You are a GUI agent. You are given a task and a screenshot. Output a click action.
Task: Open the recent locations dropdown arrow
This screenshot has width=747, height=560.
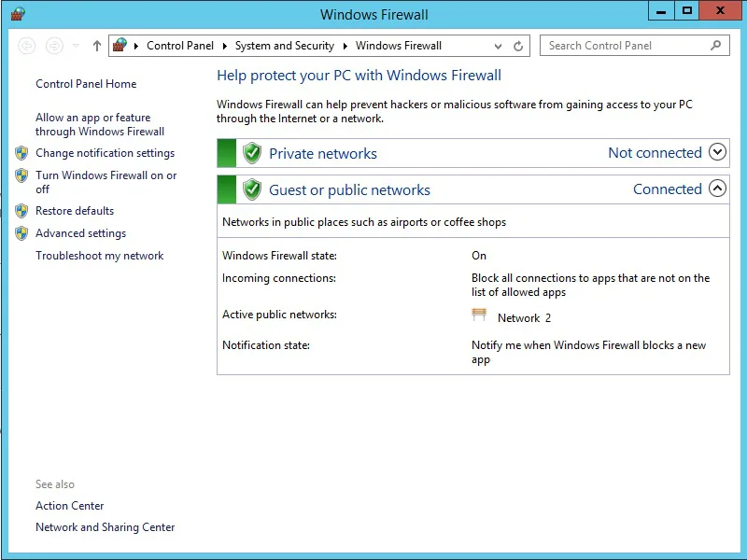(x=76, y=46)
